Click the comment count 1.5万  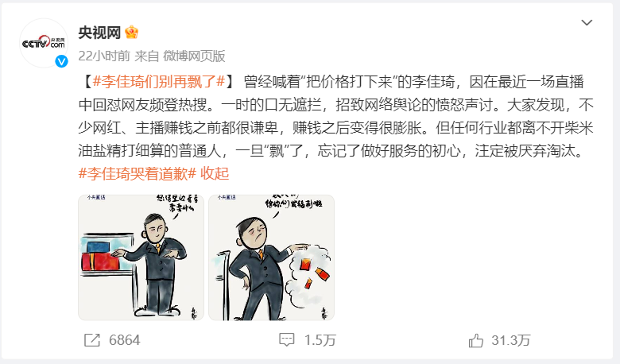pyautogui.click(x=320, y=340)
